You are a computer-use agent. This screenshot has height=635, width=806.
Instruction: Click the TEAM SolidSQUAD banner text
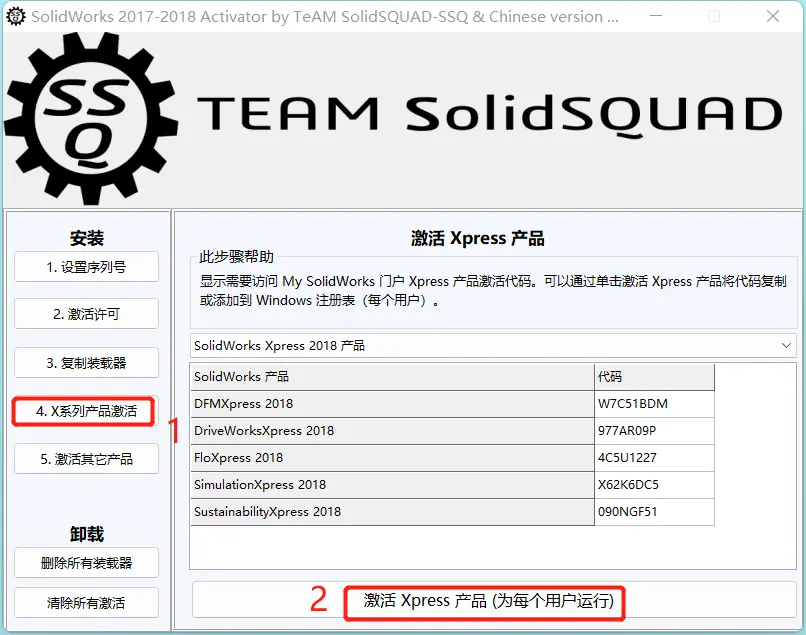(x=490, y=114)
